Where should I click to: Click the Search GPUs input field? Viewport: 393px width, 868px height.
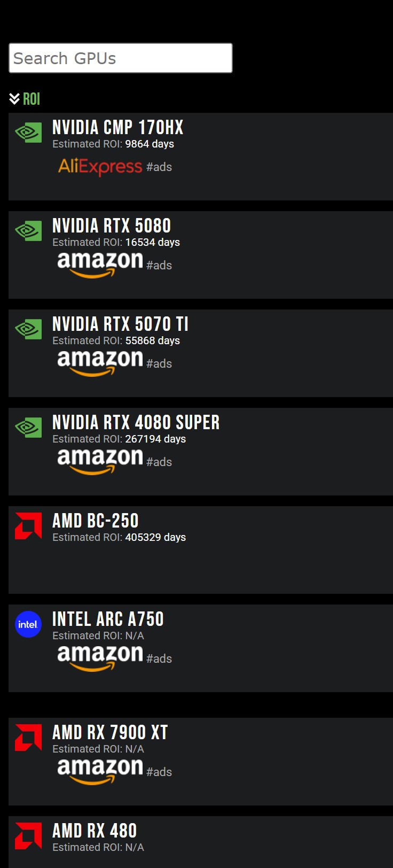click(121, 58)
